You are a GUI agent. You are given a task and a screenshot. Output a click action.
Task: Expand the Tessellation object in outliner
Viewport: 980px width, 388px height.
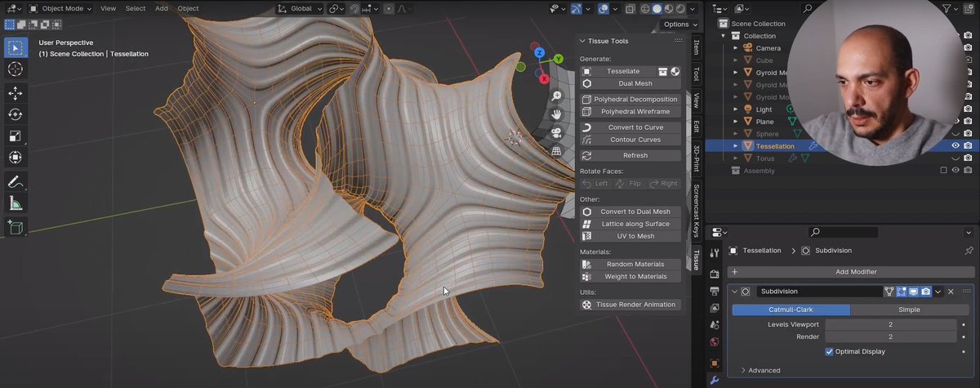click(x=735, y=146)
